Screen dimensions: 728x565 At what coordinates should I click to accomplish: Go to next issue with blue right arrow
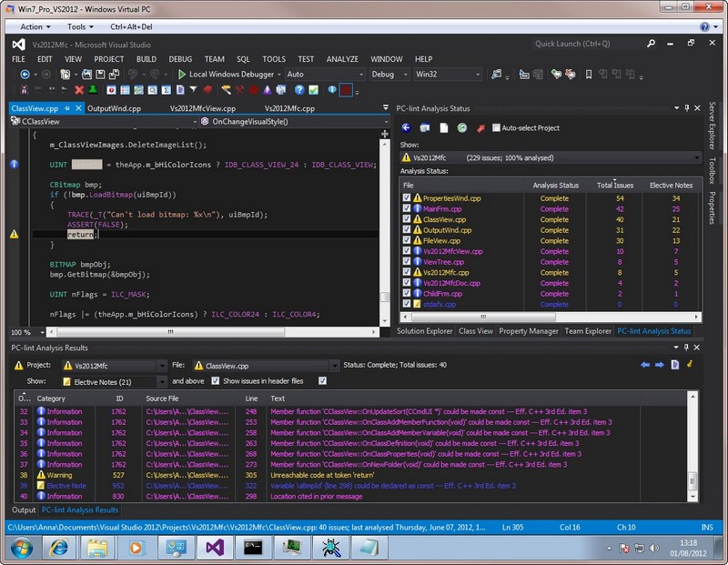[660, 365]
